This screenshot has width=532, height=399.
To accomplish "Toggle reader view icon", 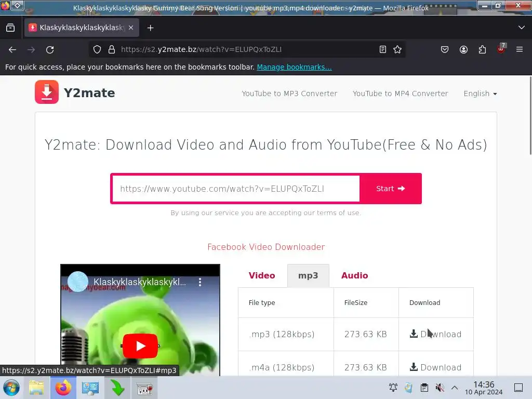I will coord(383,49).
